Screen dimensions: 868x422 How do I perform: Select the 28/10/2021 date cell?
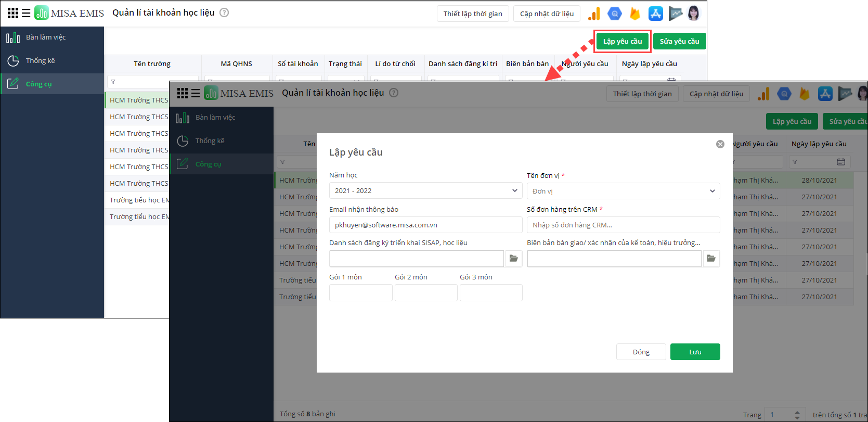(x=819, y=180)
